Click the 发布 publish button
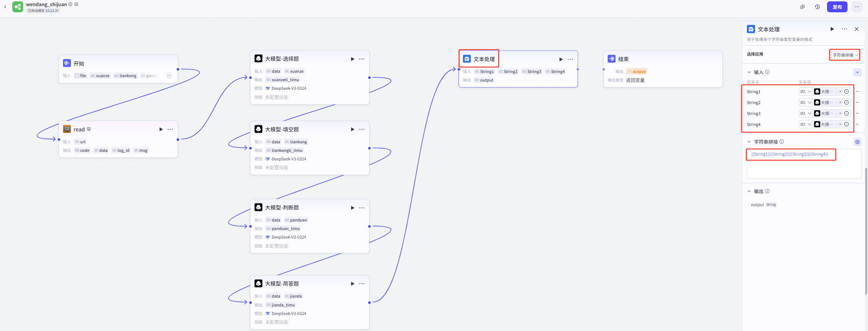The image size is (868, 331). pyautogui.click(x=837, y=7)
